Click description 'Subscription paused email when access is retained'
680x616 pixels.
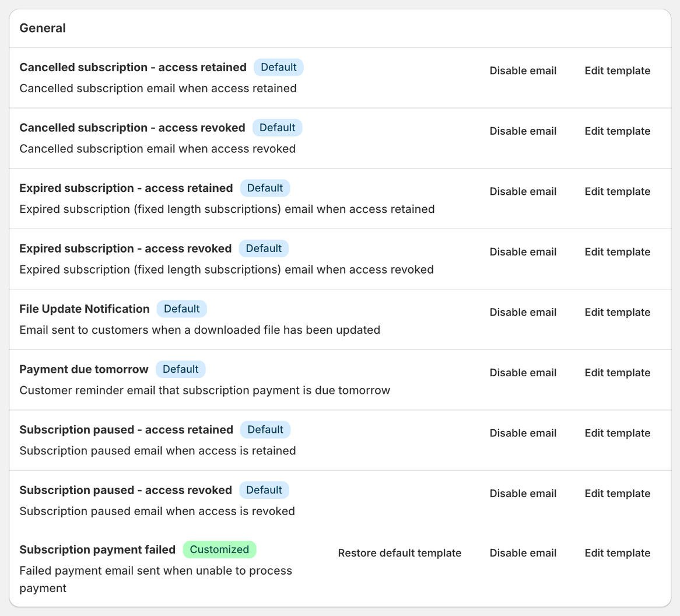point(158,451)
